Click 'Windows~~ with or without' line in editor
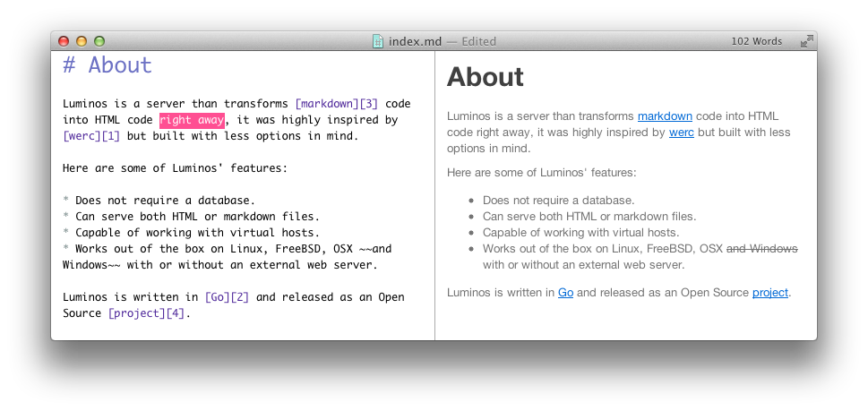The height and width of the screenshot is (411, 868). (220, 265)
